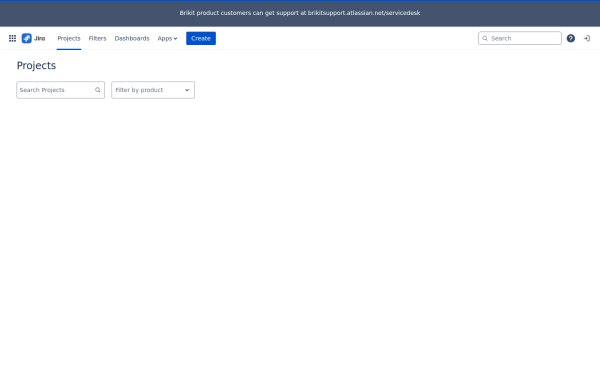Click the Create button

click(x=201, y=38)
